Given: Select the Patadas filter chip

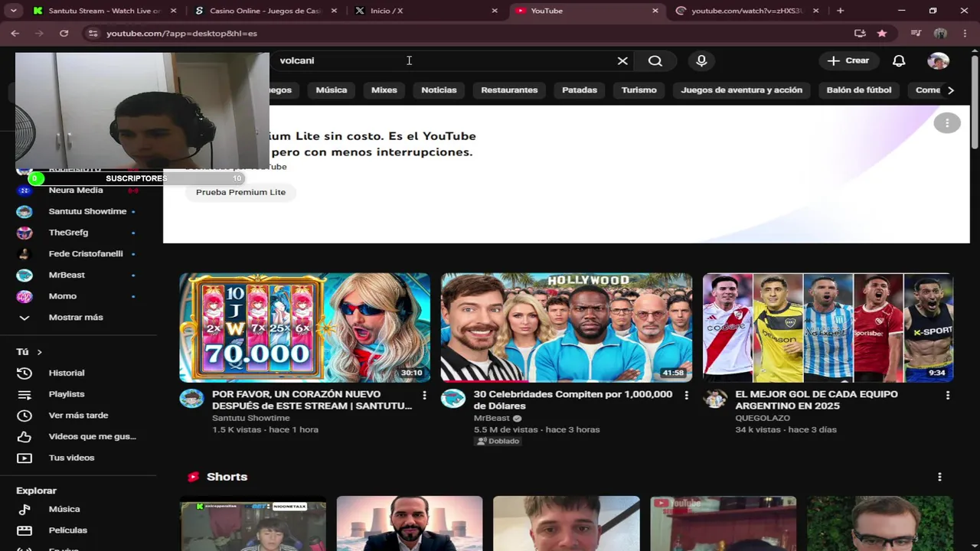Looking at the screenshot, I should coord(580,90).
